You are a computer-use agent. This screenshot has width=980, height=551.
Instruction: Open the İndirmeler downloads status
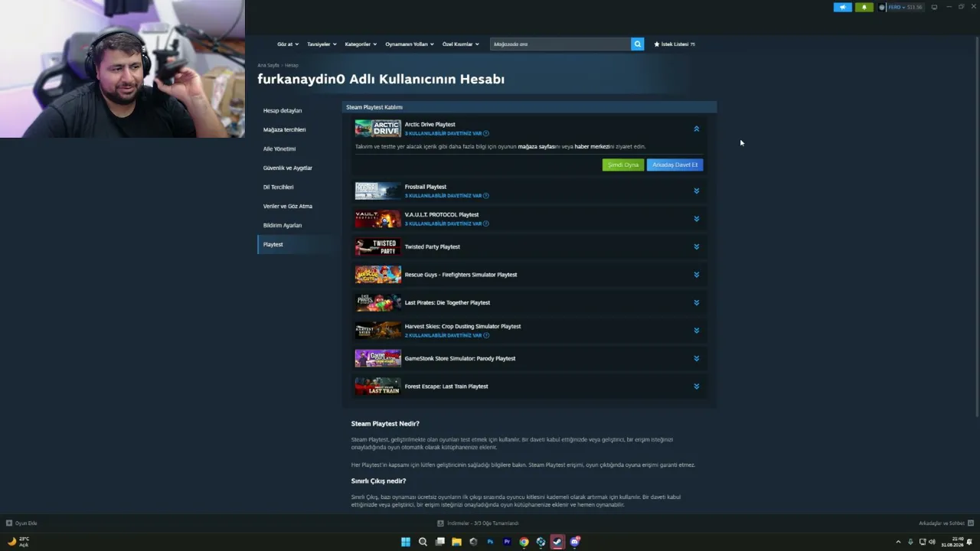(478, 523)
